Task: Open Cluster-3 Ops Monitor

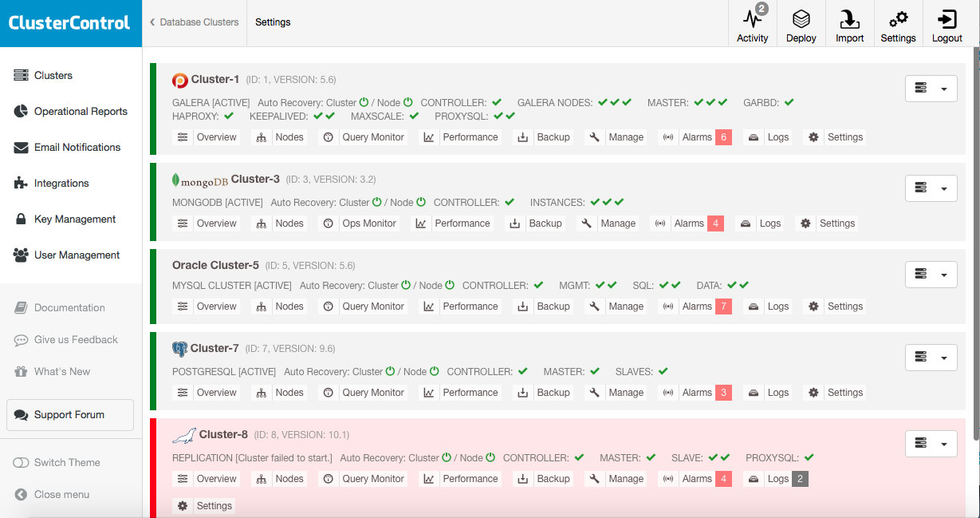Action: [359, 223]
